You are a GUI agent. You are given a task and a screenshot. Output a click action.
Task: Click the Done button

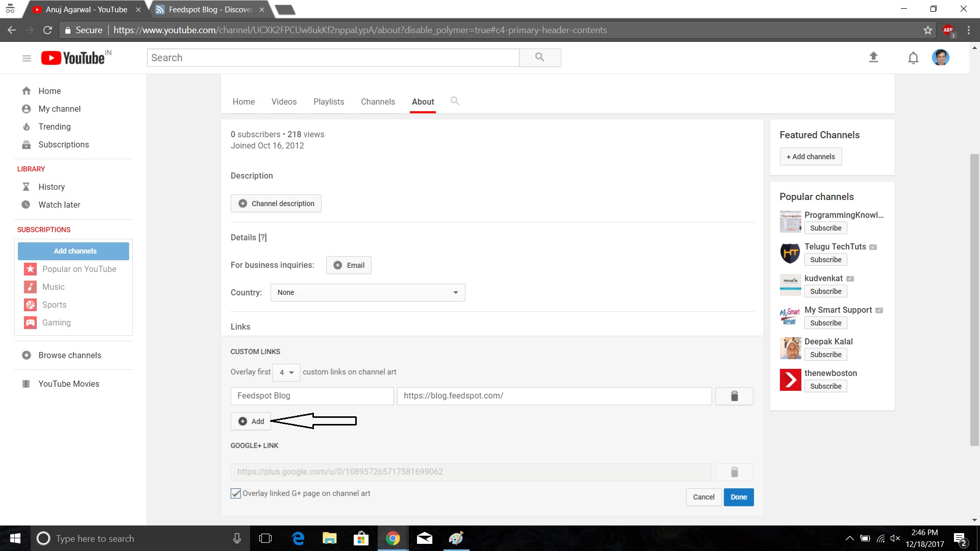(x=739, y=497)
